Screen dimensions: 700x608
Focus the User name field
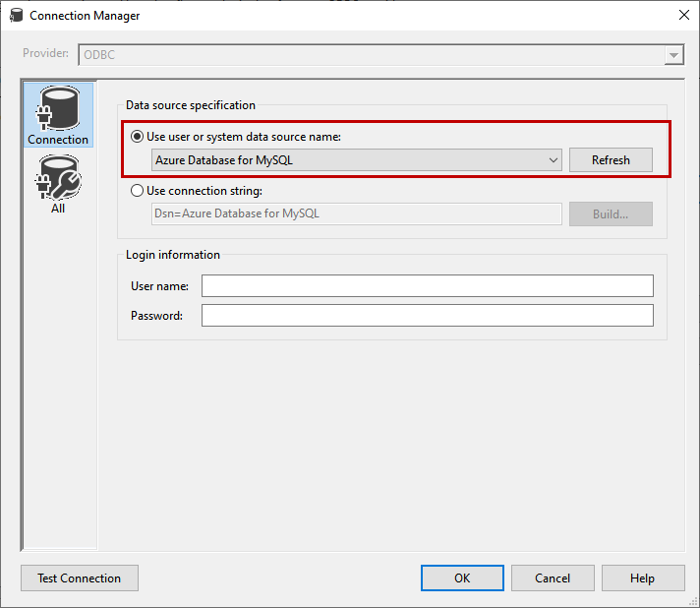[x=428, y=286]
